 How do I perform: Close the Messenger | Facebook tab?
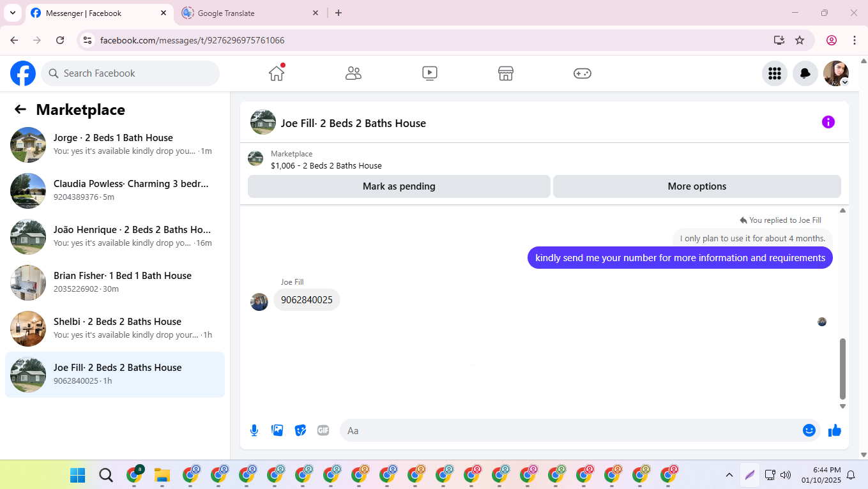click(164, 13)
